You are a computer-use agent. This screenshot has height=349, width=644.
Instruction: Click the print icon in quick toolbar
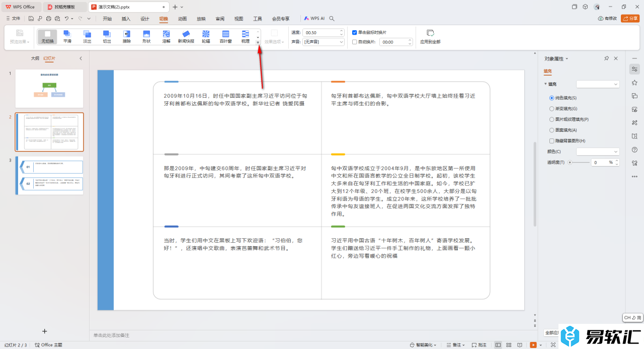coord(48,19)
